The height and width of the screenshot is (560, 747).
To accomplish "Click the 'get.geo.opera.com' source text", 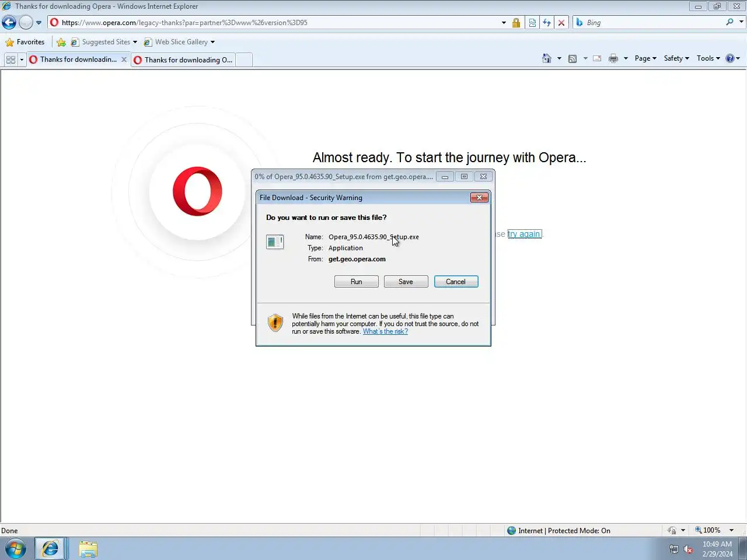I will (357, 259).
